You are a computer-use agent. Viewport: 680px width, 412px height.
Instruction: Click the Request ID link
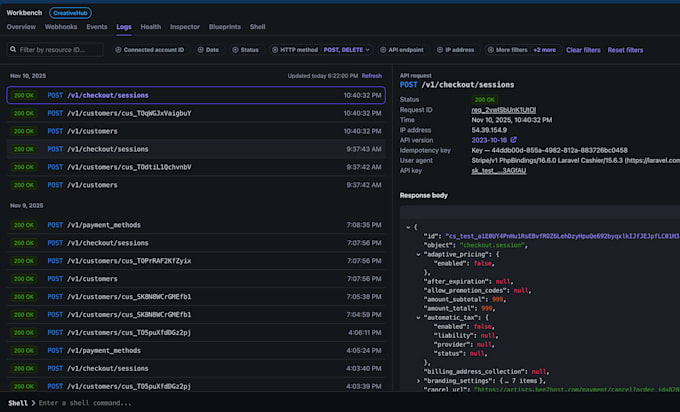[x=503, y=110]
